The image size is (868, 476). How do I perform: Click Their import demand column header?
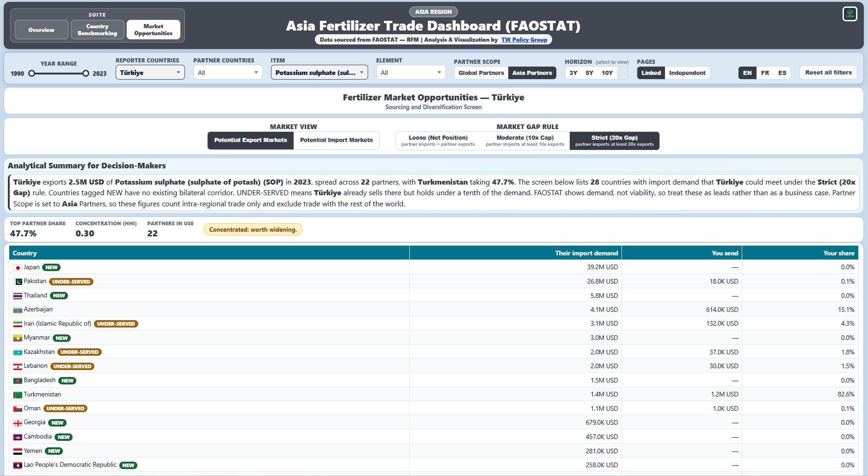coord(516,253)
